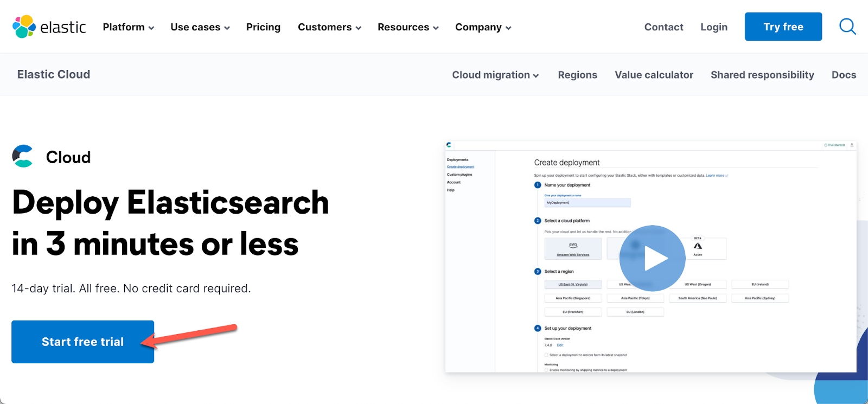Click the Elastic Cloud heading link

coord(54,74)
